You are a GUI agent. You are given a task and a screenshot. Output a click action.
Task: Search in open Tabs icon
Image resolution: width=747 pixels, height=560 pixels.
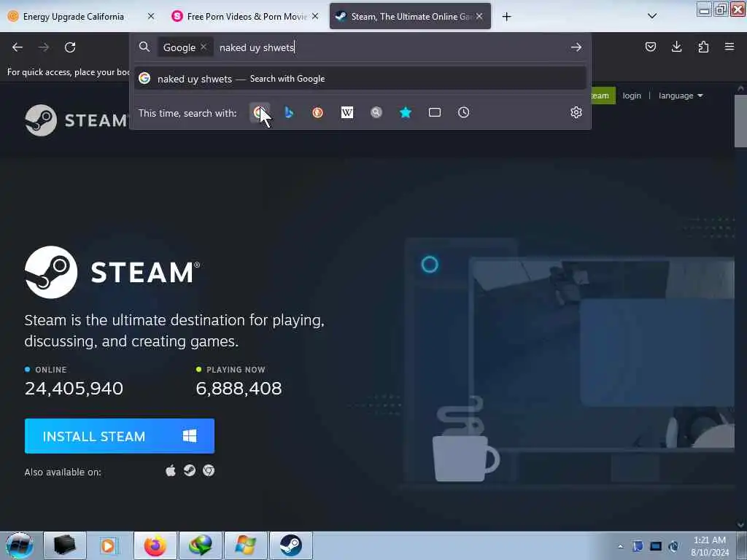435,112
